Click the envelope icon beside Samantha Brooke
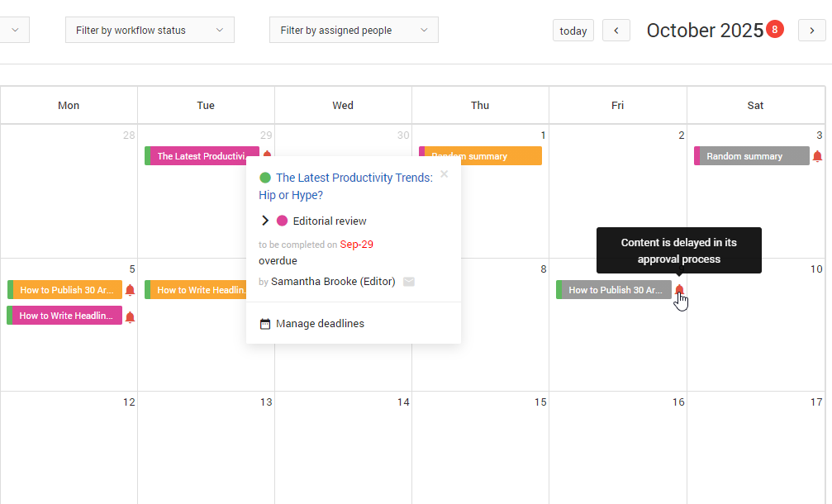Screen dimensions: 832x504 click(409, 282)
